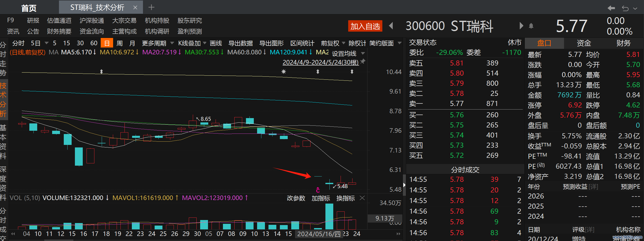Select the 2024/05/16 date marker on timeline
644x241 pixels.
319,234
